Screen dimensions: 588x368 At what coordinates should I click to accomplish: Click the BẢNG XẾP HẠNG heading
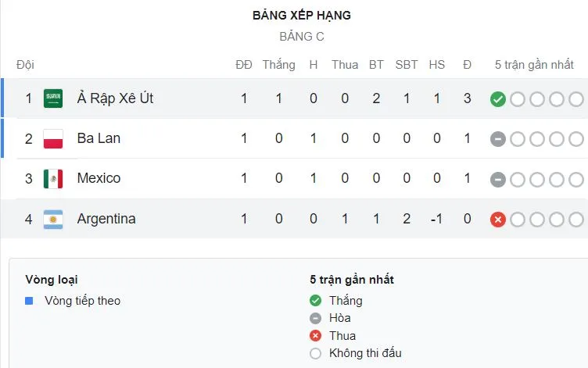point(302,16)
